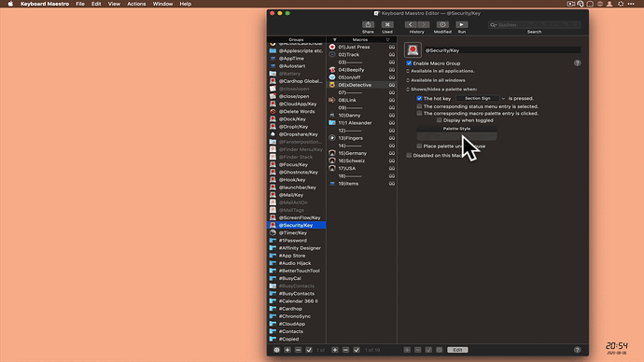644x362 pixels.
Task: Show recently Modified macros
Action: (x=442, y=24)
